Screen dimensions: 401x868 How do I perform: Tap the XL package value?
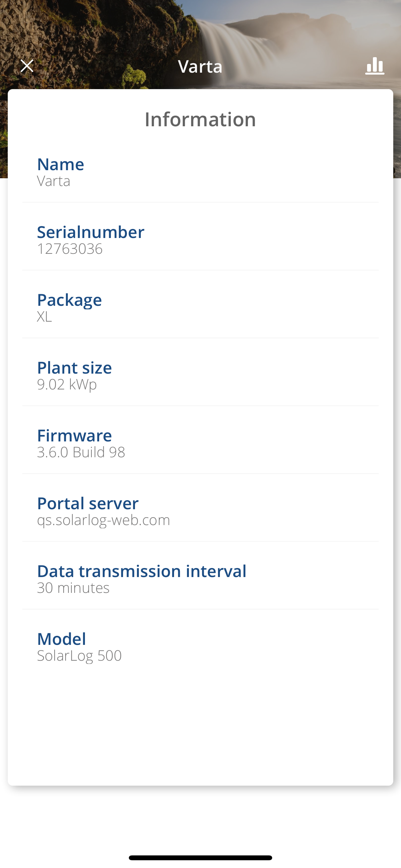pos(45,317)
